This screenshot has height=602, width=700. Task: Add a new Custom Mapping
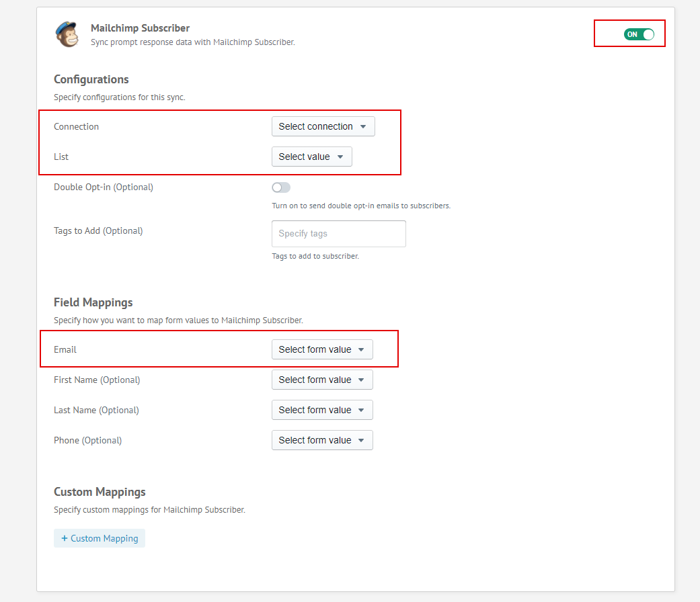(x=100, y=538)
